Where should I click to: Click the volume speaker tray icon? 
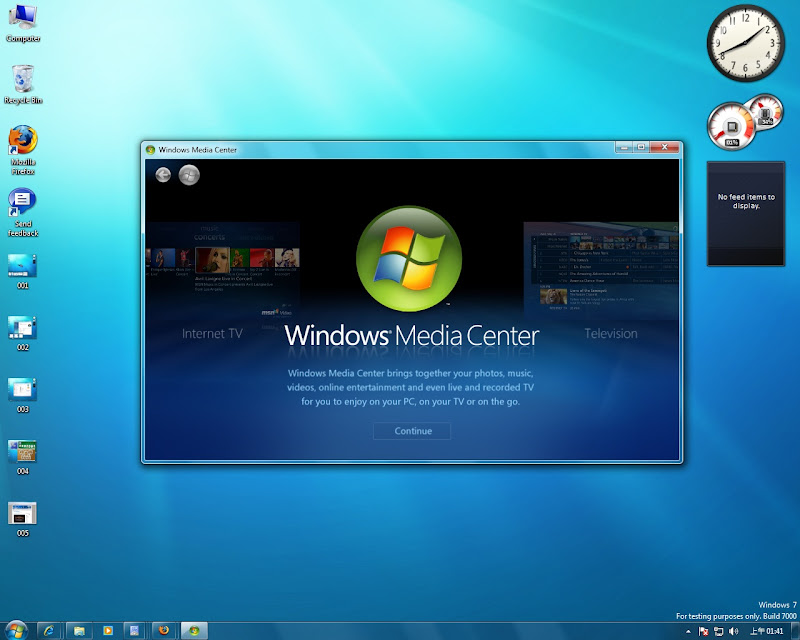tap(734, 631)
